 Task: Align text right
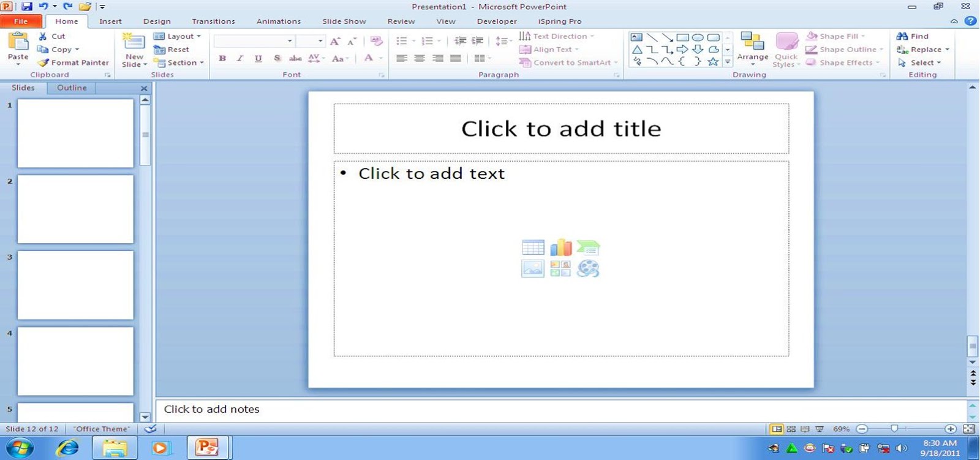[437, 58]
